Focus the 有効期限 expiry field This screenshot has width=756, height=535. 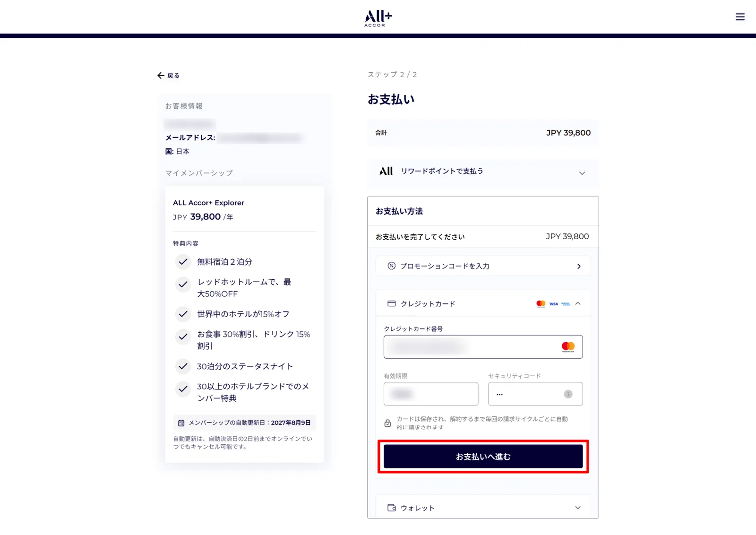[431, 394]
